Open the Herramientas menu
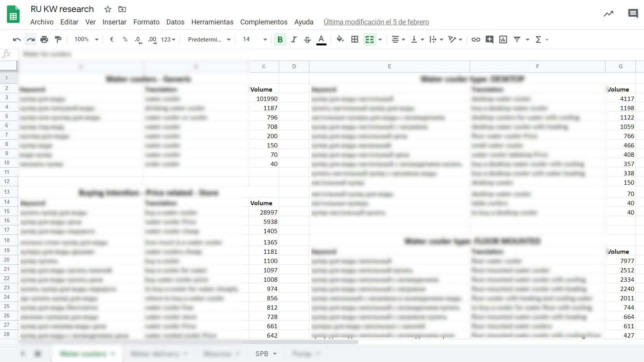Image resolution: width=644 pixels, height=362 pixels. click(x=212, y=22)
